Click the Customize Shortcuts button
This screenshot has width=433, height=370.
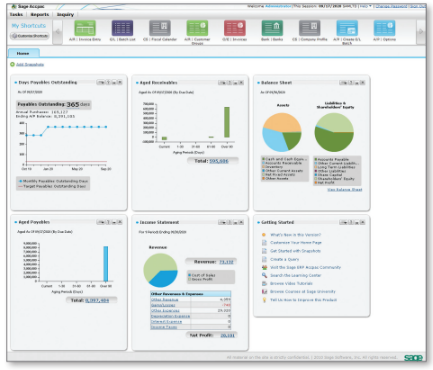30,36
